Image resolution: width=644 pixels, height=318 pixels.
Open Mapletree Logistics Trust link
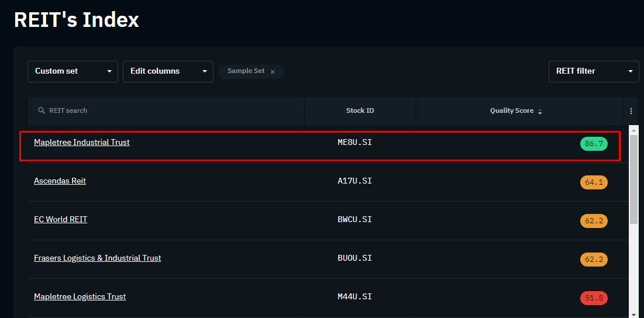pyautogui.click(x=80, y=296)
